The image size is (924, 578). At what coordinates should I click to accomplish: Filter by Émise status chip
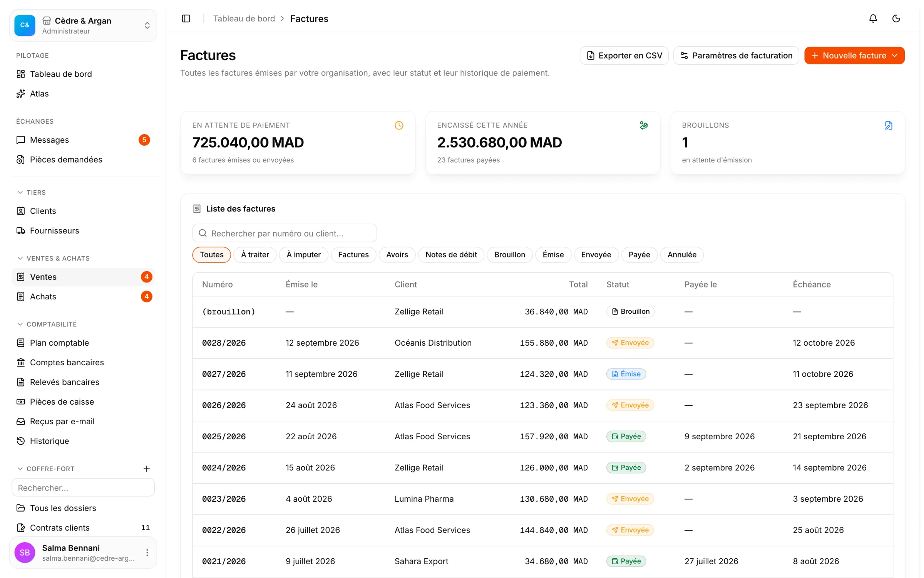[x=553, y=255]
